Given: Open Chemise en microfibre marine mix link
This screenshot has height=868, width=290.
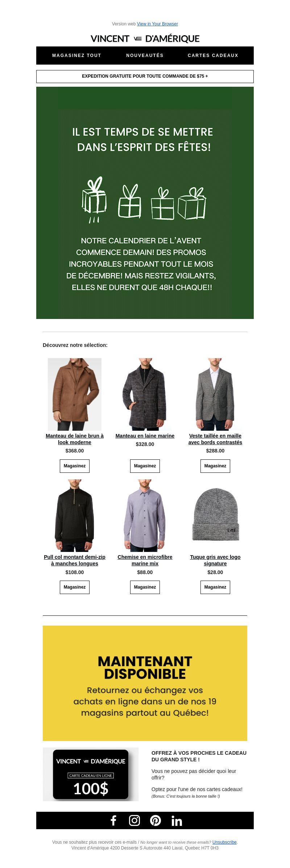Looking at the screenshot, I should point(145,560).
